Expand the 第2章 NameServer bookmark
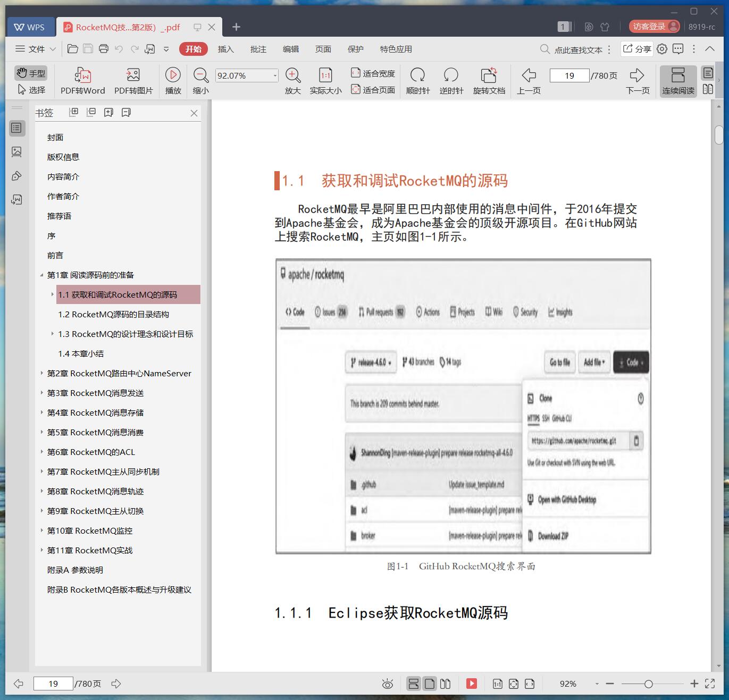The width and height of the screenshot is (729, 700). [x=41, y=373]
